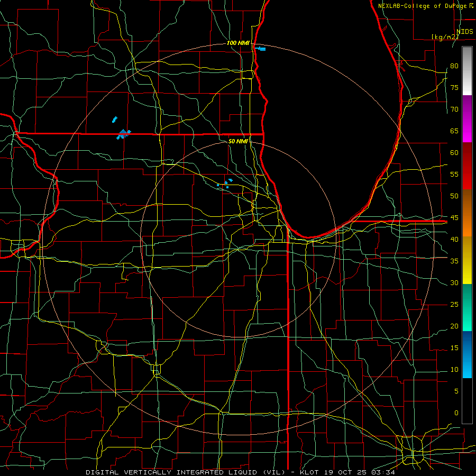Image resolution: width=476 pixels, height=476 pixels.
Task: Select the 30 value on the scale
Action: [x=454, y=283]
